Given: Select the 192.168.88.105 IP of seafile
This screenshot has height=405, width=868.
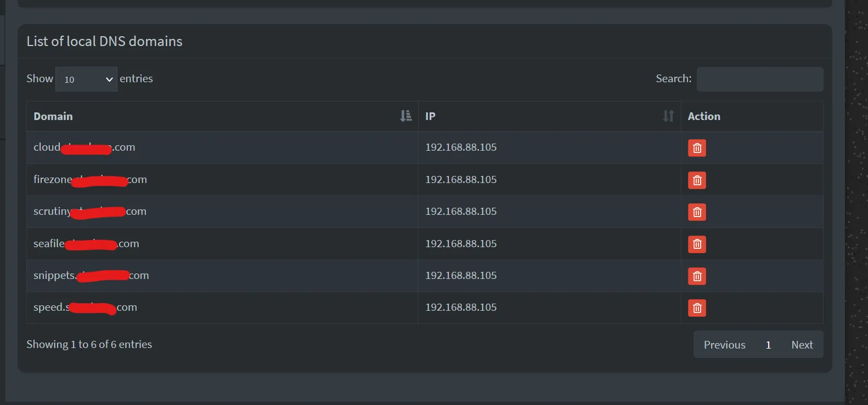Looking at the screenshot, I should (x=461, y=244).
